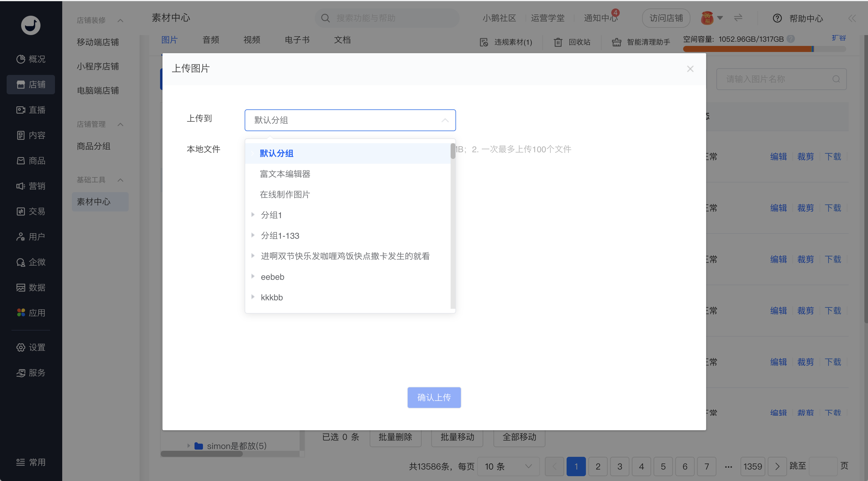Click the 访问店铺 button

(666, 18)
